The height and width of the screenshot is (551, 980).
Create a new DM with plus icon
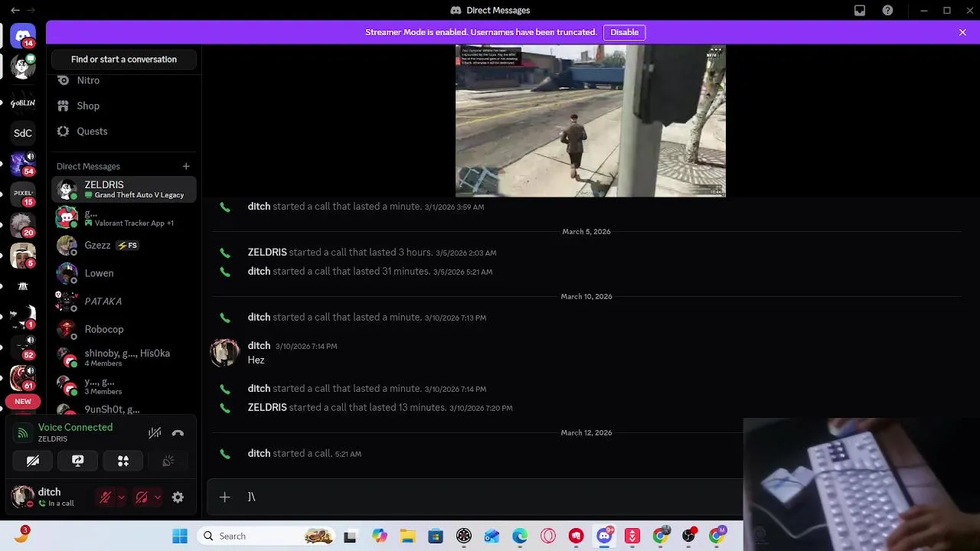click(x=185, y=166)
